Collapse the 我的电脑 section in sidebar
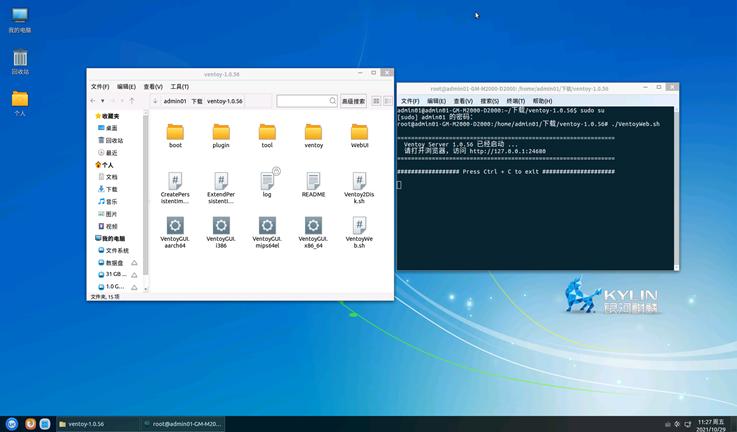Image resolution: width=737 pixels, height=432 pixels. point(95,239)
